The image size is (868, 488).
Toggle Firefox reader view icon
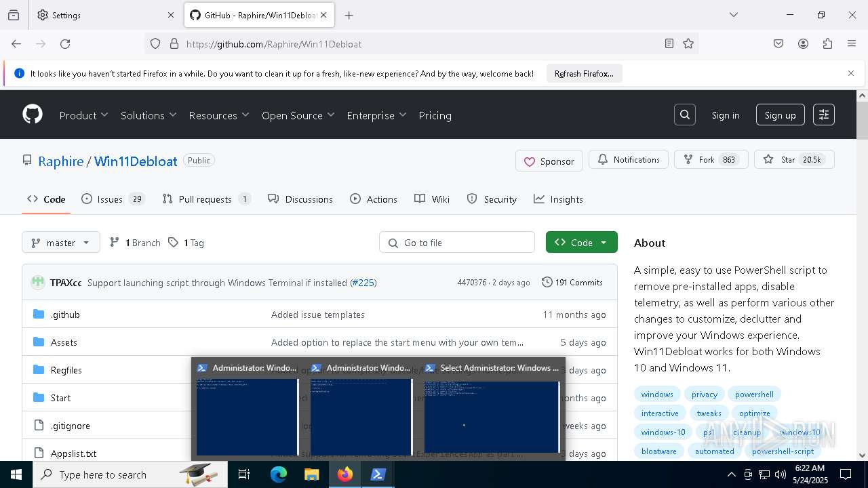[669, 44]
